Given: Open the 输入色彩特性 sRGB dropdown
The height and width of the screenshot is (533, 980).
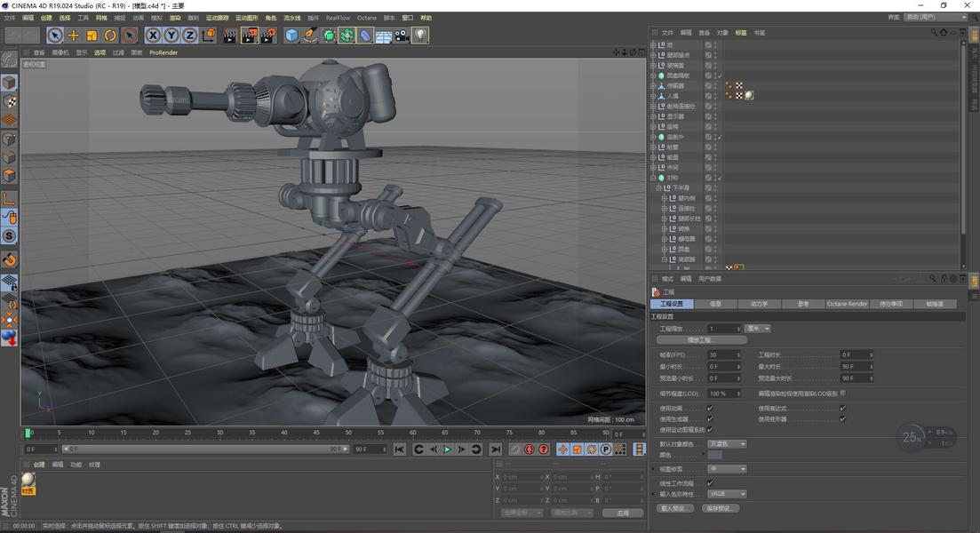Looking at the screenshot, I should pos(728,494).
